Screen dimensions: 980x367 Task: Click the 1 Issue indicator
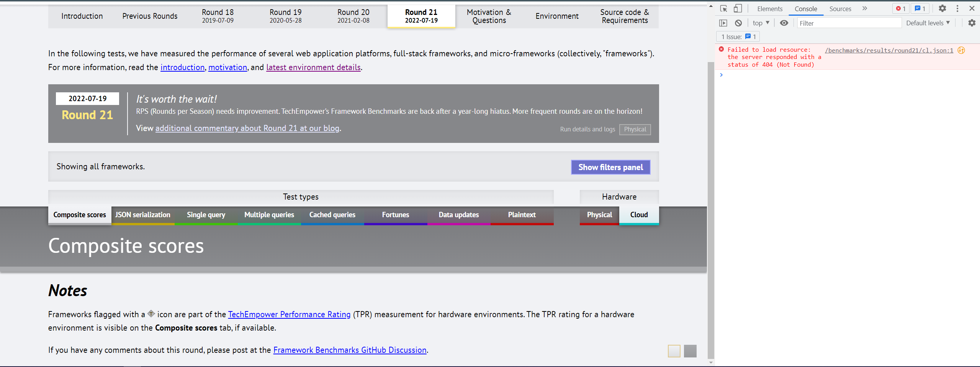(x=738, y=37)
